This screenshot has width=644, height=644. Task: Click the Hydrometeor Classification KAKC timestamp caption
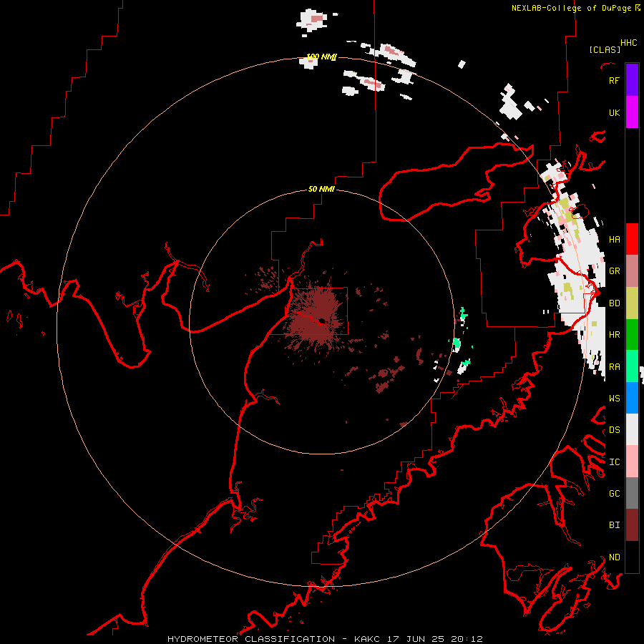click(x=325, y=639)
